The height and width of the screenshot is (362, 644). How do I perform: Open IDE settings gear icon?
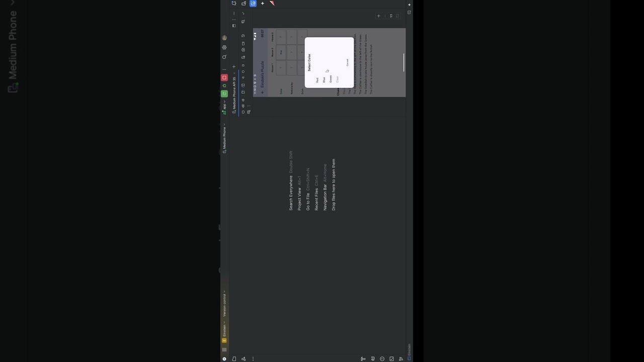[x=224, y=47]
